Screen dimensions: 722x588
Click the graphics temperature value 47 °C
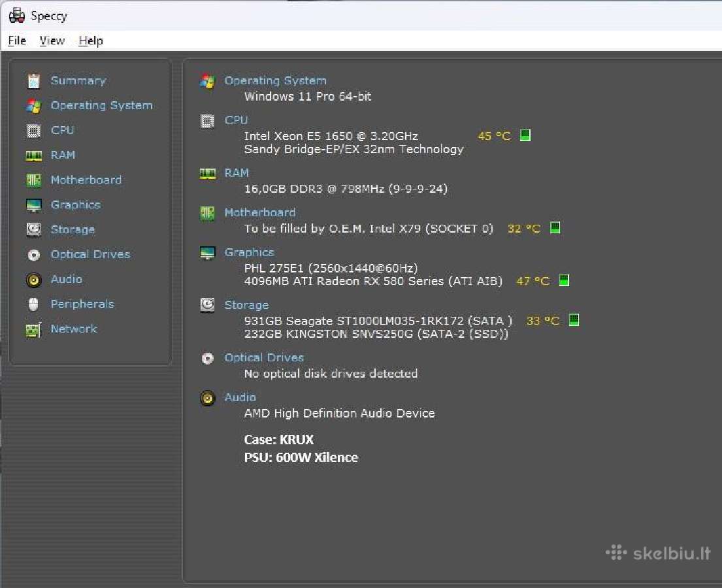533,282
